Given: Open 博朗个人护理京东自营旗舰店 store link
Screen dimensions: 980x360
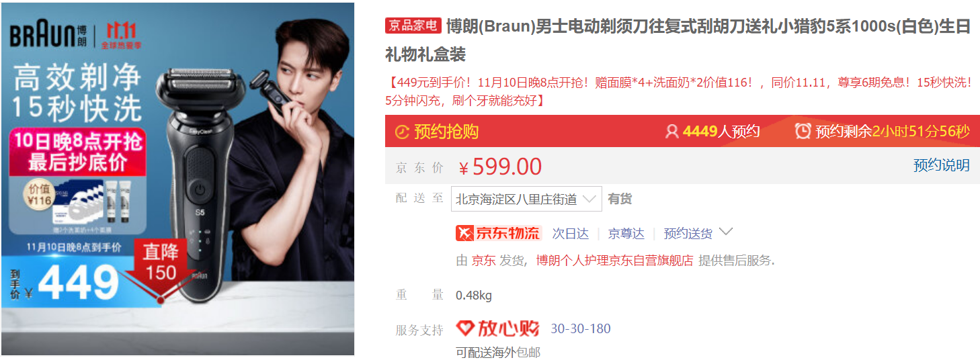Looking at the screenshot, I should click(x=614, y=261).
